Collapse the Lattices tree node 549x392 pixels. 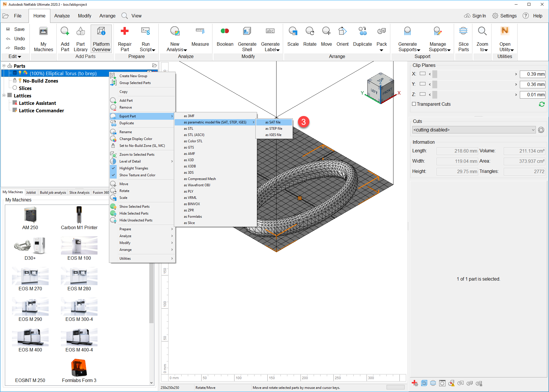click(x=4, y=95)
